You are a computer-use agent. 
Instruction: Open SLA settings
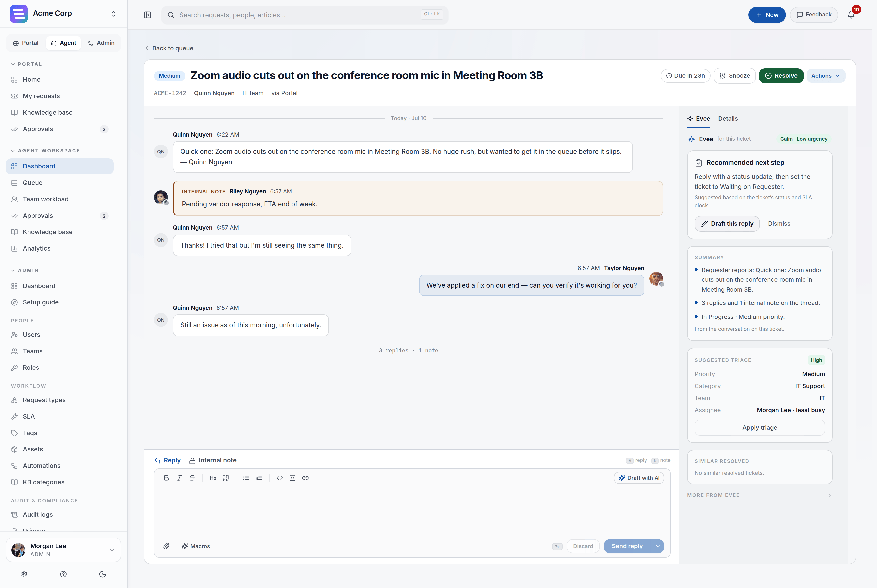[60, 416]
